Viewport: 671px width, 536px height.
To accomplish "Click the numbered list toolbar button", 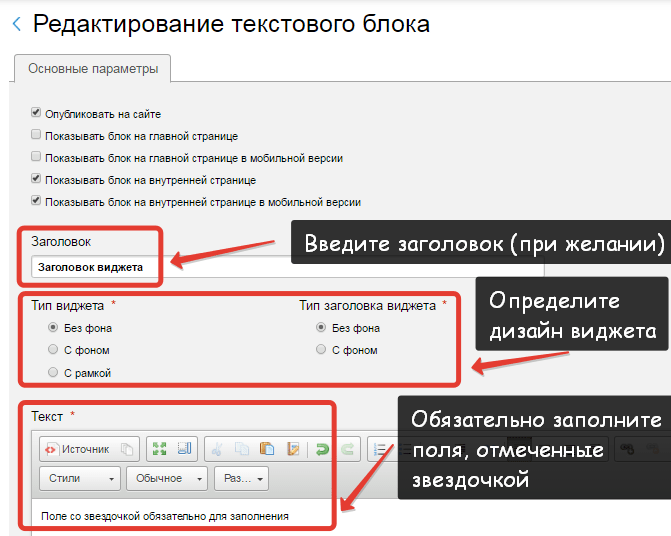I will (x=381, y=449).
